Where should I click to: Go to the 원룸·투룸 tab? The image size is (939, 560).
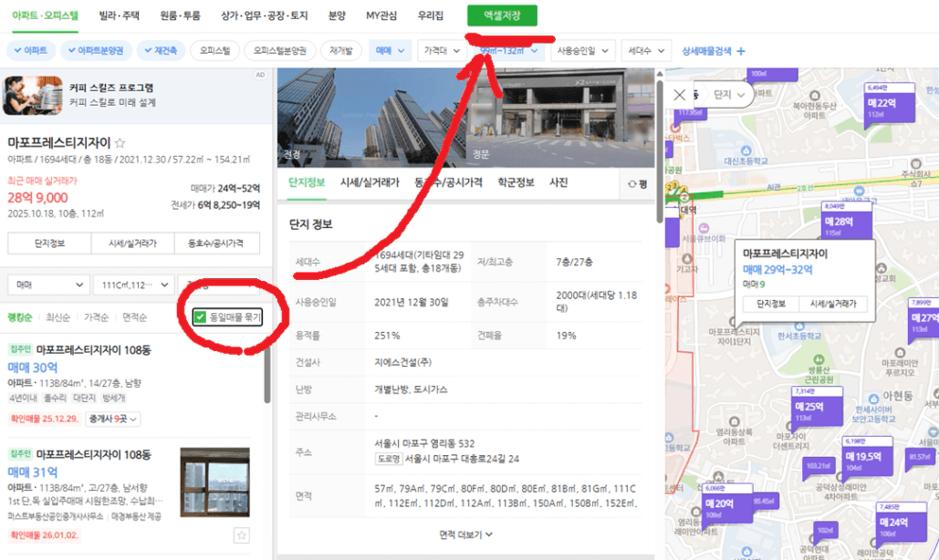click(181, 16)
